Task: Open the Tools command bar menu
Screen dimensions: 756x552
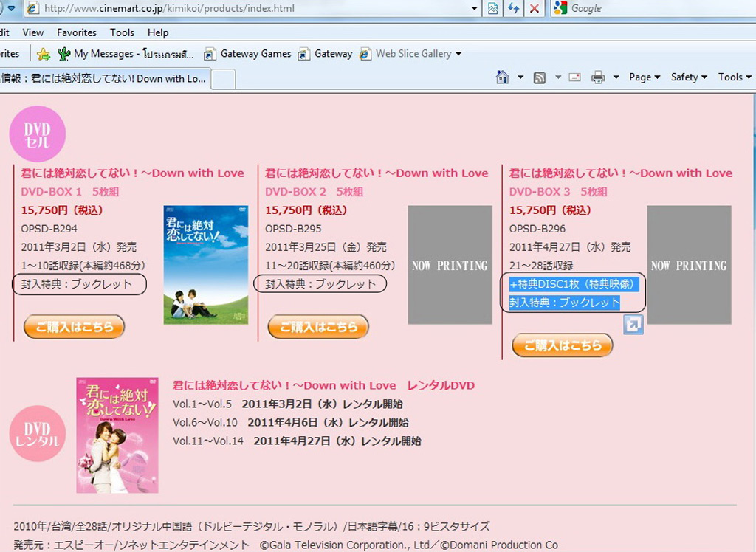Action: click(x=735, y=77)
